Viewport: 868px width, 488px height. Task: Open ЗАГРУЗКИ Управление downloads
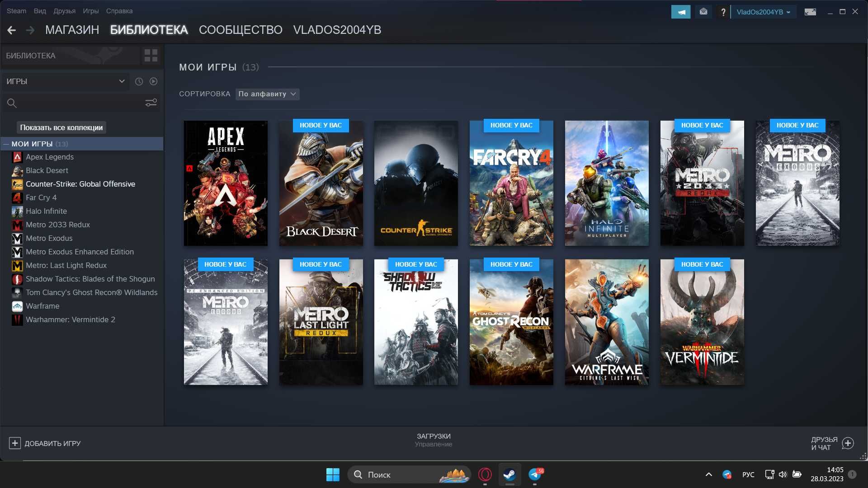coord(434,440)
